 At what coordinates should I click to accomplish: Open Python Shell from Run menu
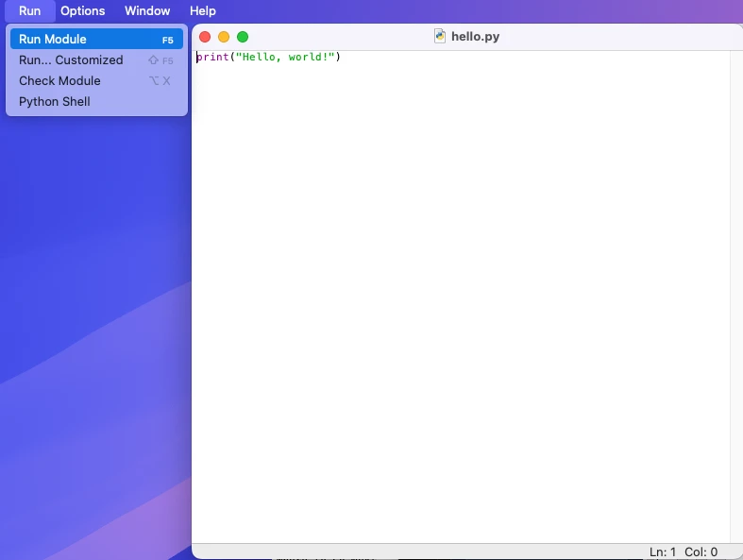click(x=96, y=101)
